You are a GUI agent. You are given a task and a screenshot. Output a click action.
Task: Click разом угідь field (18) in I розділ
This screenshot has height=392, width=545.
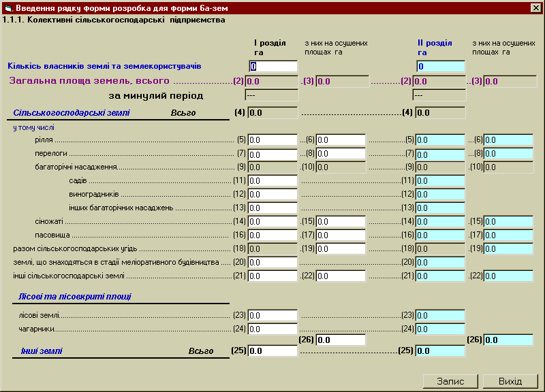[272, 248]
